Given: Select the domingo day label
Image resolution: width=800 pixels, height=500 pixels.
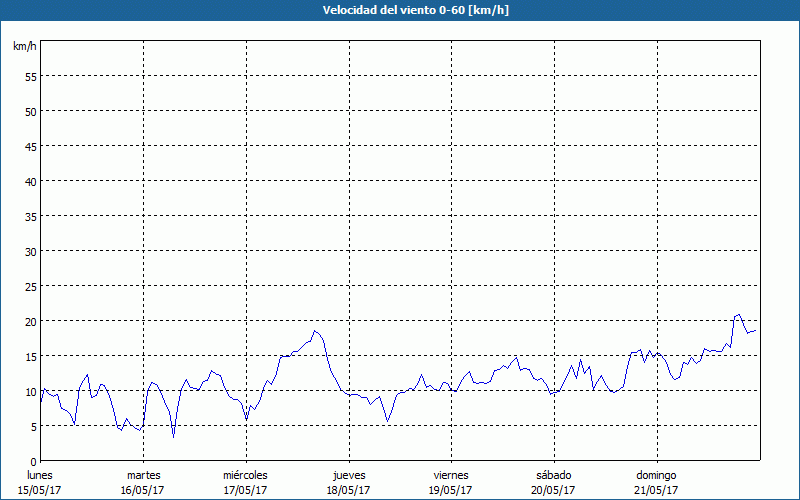Looking at the screenshot, I should tap(656, 475).
